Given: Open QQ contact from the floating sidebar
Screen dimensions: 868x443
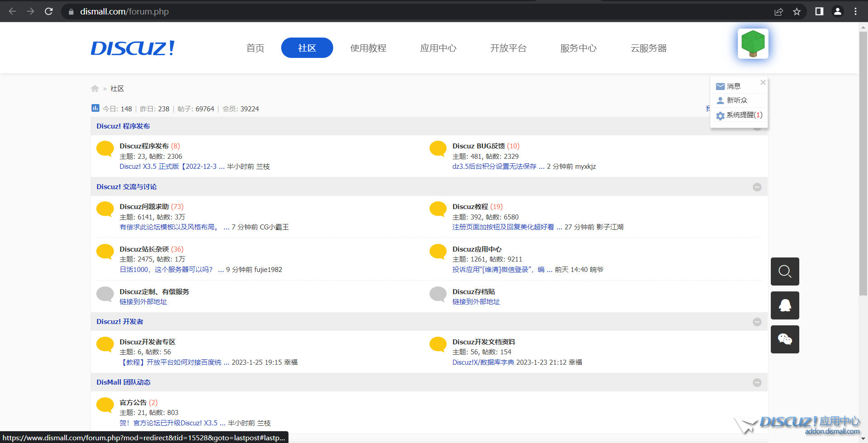Looking at the screenshot, I should click(x=784, y=305).
